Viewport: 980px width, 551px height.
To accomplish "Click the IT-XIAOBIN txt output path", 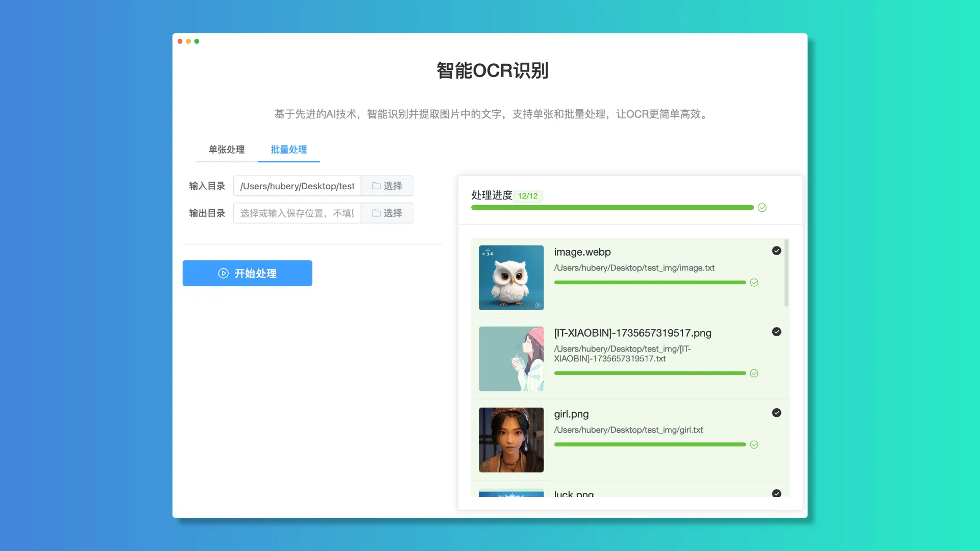I will point(622,354).
